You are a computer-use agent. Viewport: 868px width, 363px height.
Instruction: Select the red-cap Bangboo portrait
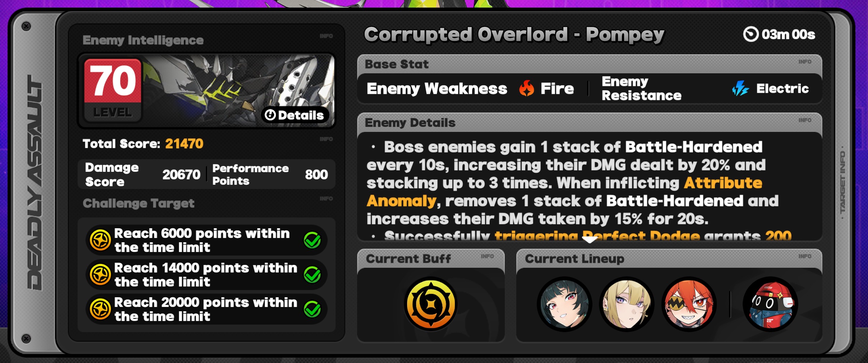pyautogui.click(x=770, y=304)
